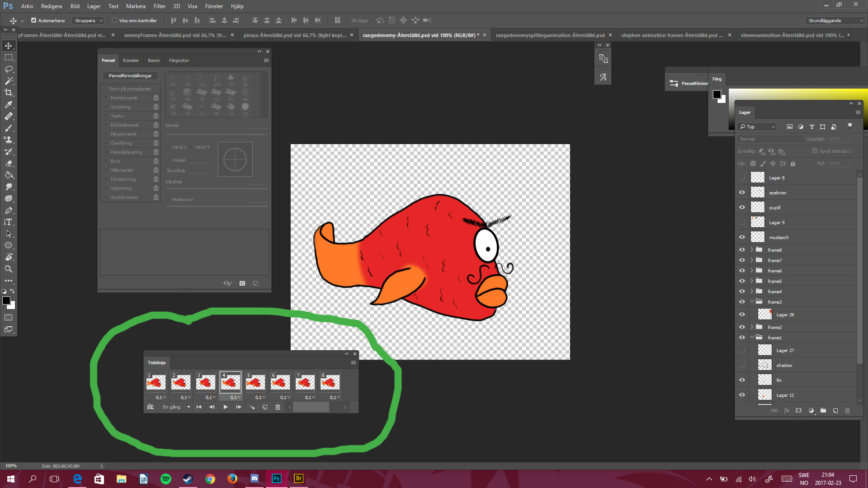The image size is (868, 488).
Task: Hide the eyebrow layer
Action: (x=742, y=192)
